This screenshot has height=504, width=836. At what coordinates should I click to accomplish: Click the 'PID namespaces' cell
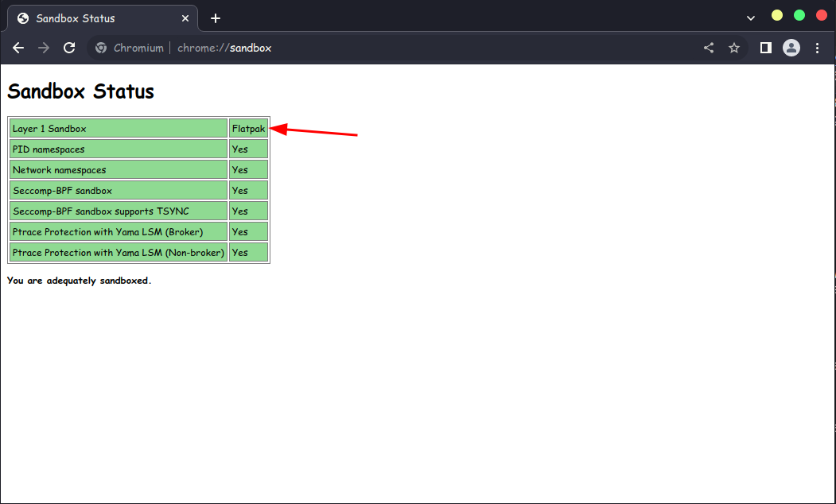click(x=119, y=149)
